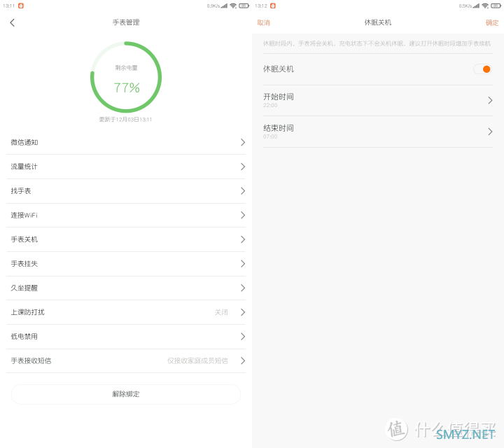The image size is (504, 448).
Task: Open 微信通知 settings row
Action: pos(126,142)
